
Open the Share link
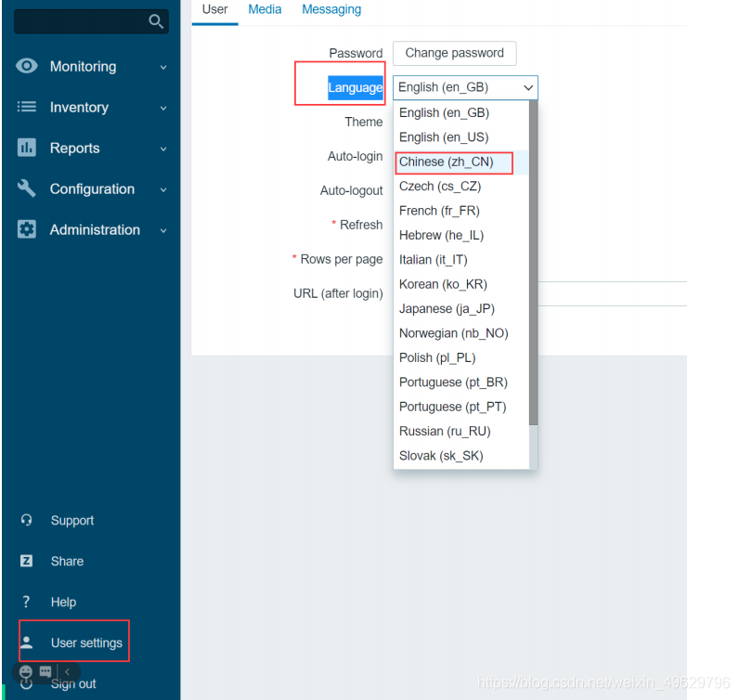67,562
